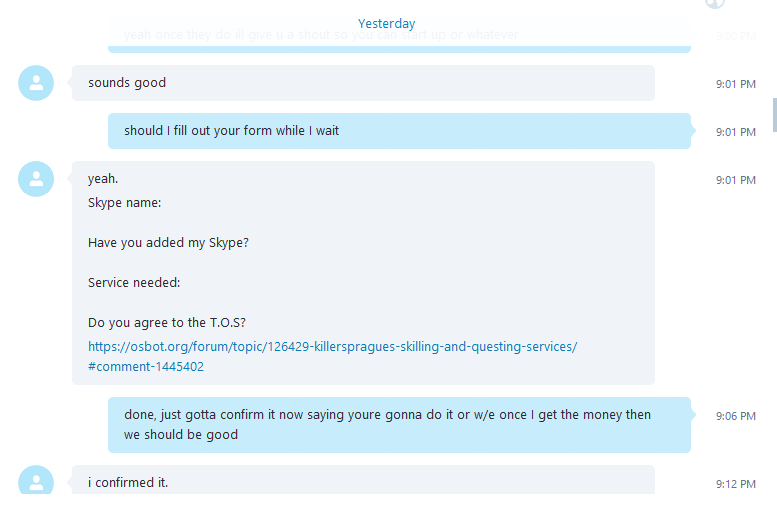Image resolution: width=777 pixels, height=507 pixels.
Task: Open the osbot.org killerspragues services link
Action: 333,346
